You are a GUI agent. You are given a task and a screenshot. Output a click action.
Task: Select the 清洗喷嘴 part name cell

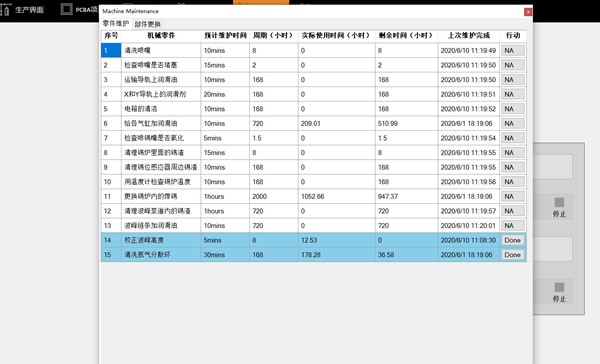pyautogui.click(x=161, y=51)
